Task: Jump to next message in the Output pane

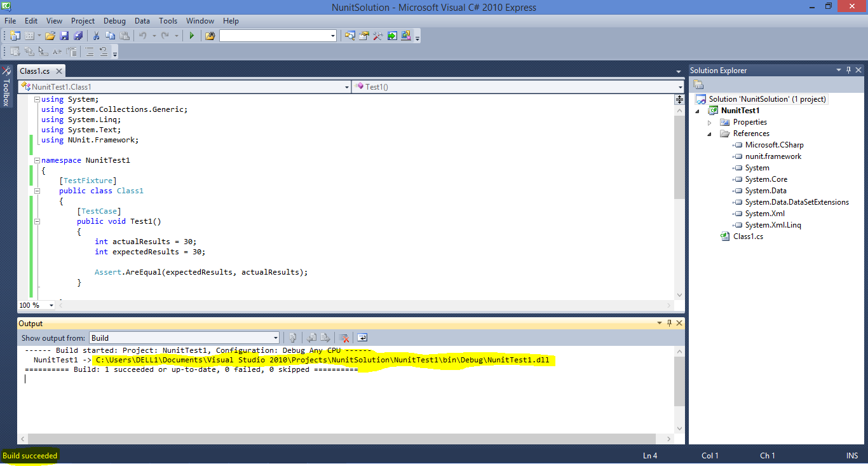Action: click(x=325, y=338)
